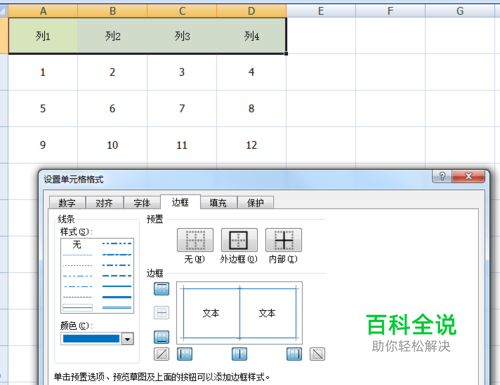Toggle the right border button
500x385 pixels.
point(294,354)
